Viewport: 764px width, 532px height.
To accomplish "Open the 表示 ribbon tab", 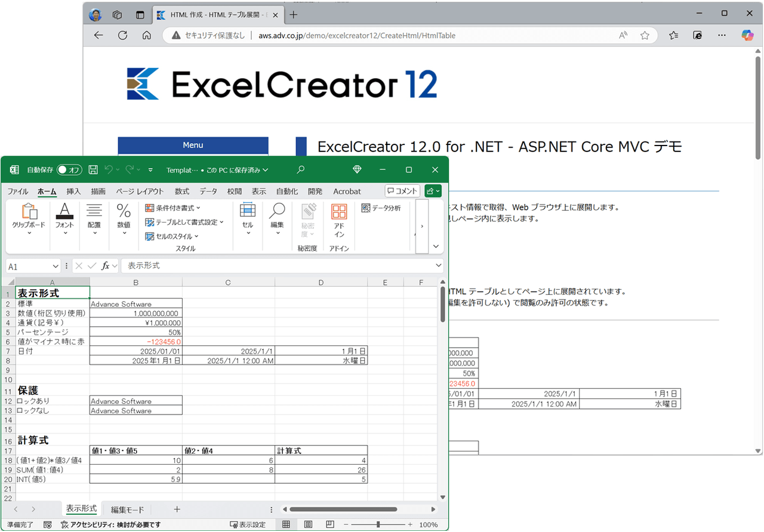I will click(x=258, y=191).
